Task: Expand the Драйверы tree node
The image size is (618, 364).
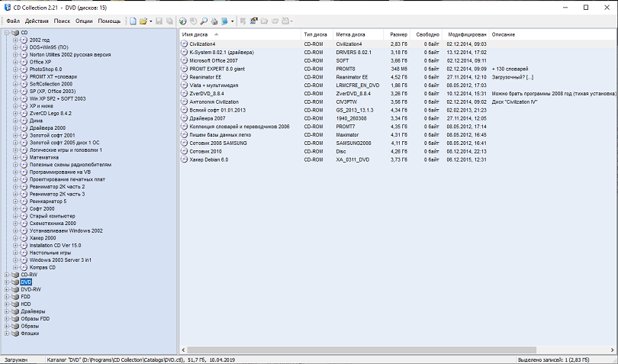Action: (7, 311)
